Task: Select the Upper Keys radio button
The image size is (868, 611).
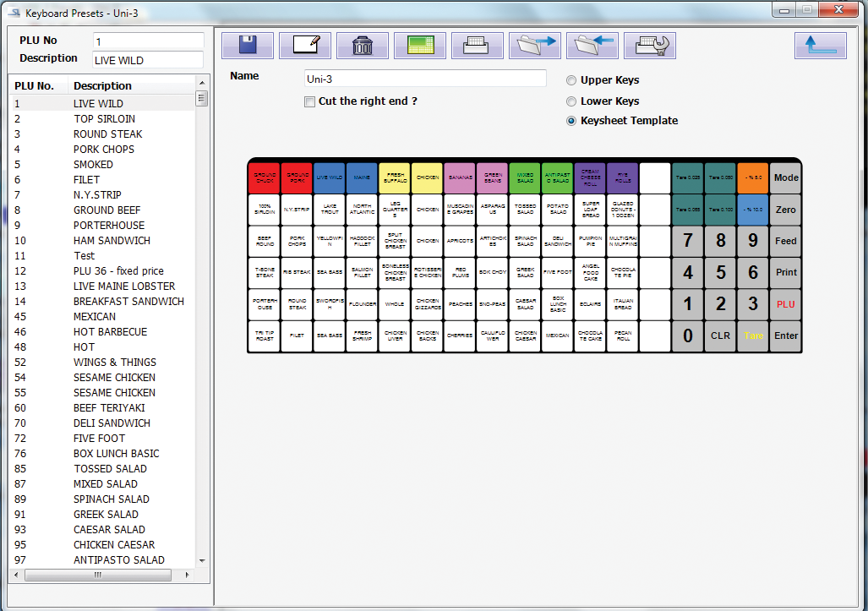Action: pos(572,81)
